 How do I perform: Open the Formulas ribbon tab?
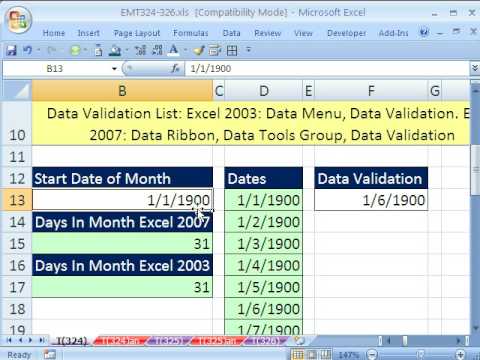pyautogui.click(x=191, y=33)
